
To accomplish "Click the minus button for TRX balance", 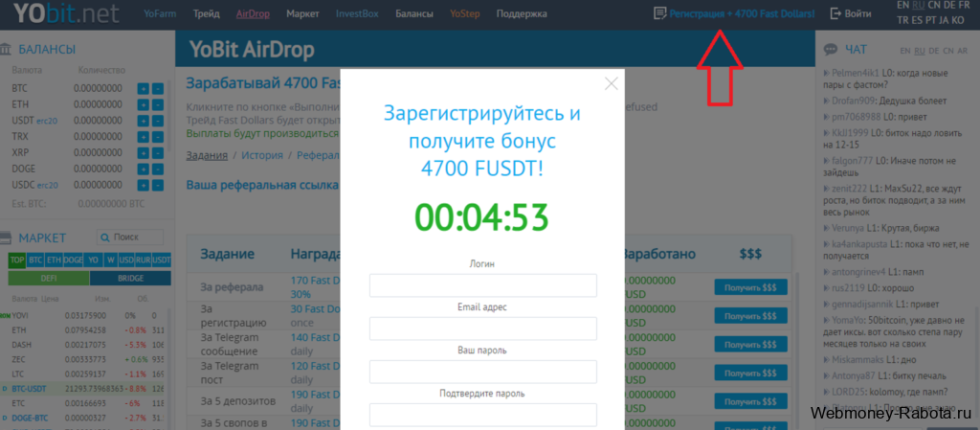I will click(x=158, y=137).
